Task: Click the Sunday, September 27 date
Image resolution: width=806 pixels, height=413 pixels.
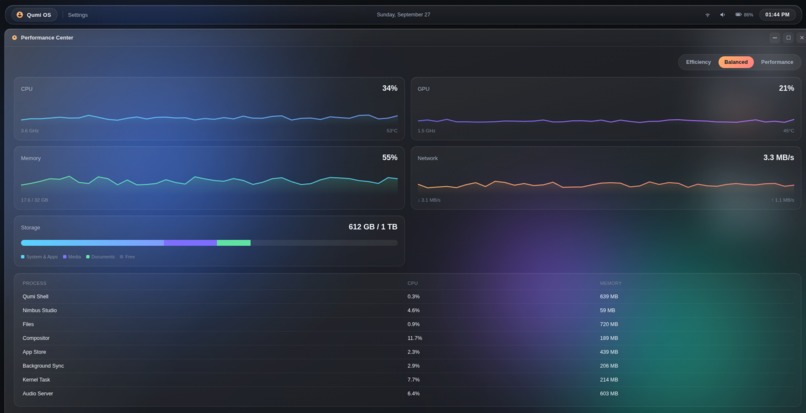Action: [404, 15]
